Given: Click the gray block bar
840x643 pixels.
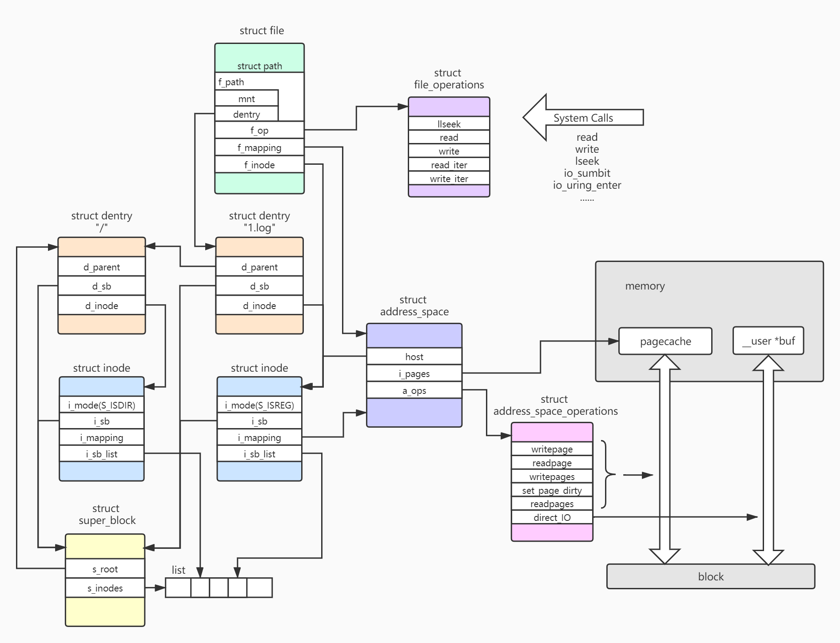Looking at the screenshot, I should coord(710,576).
